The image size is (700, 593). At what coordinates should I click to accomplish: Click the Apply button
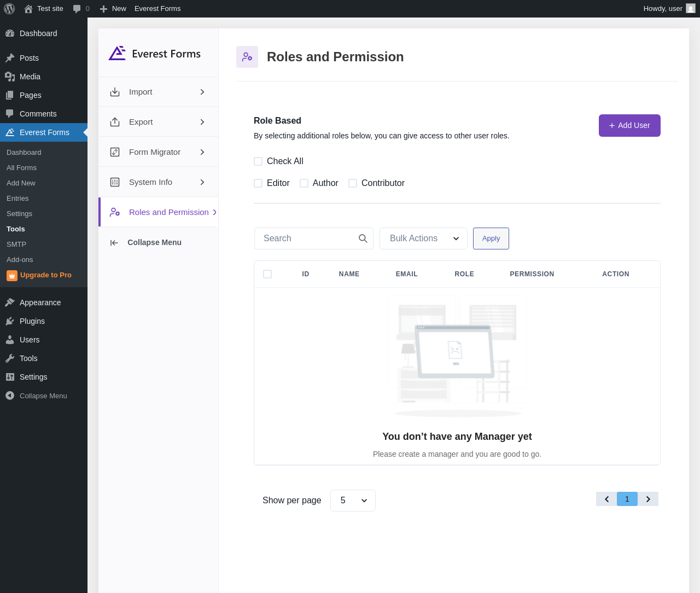tap(491, 239)
